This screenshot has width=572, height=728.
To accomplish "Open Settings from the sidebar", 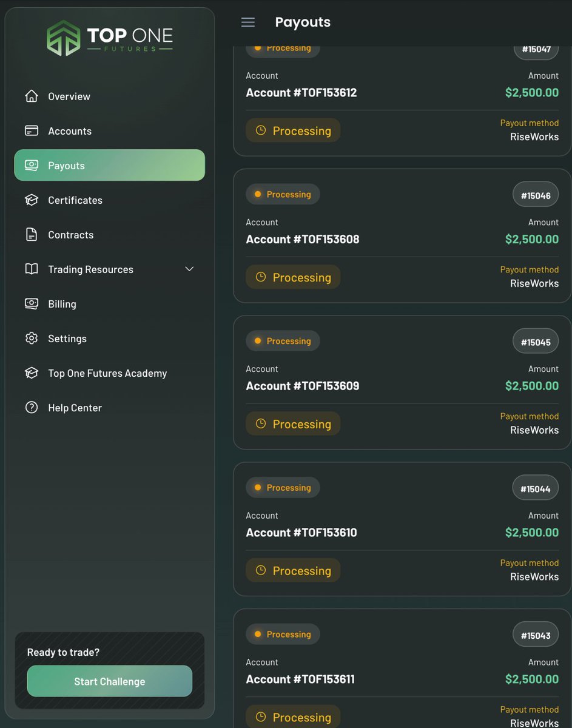I will click(x=110, y=338).
